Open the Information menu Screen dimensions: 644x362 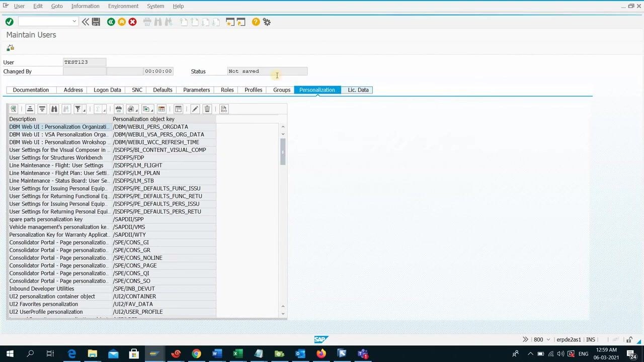click(85, 6)
